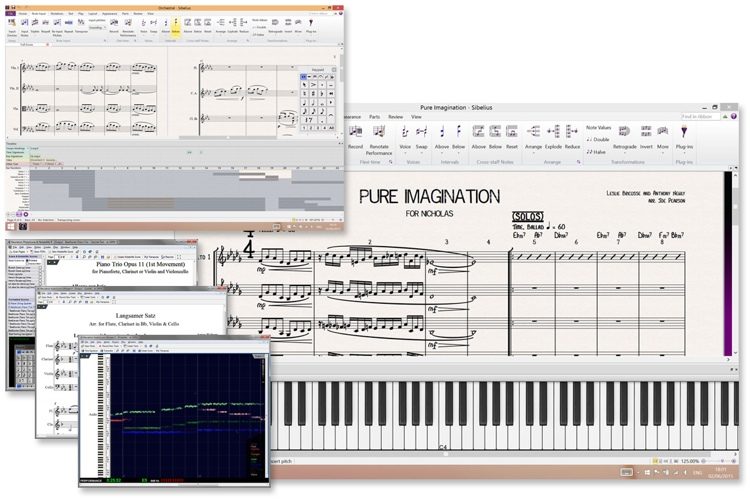750x500 pixels.
Task: Open the File tab in Orchestral window
Action: (x=11, y=13)
